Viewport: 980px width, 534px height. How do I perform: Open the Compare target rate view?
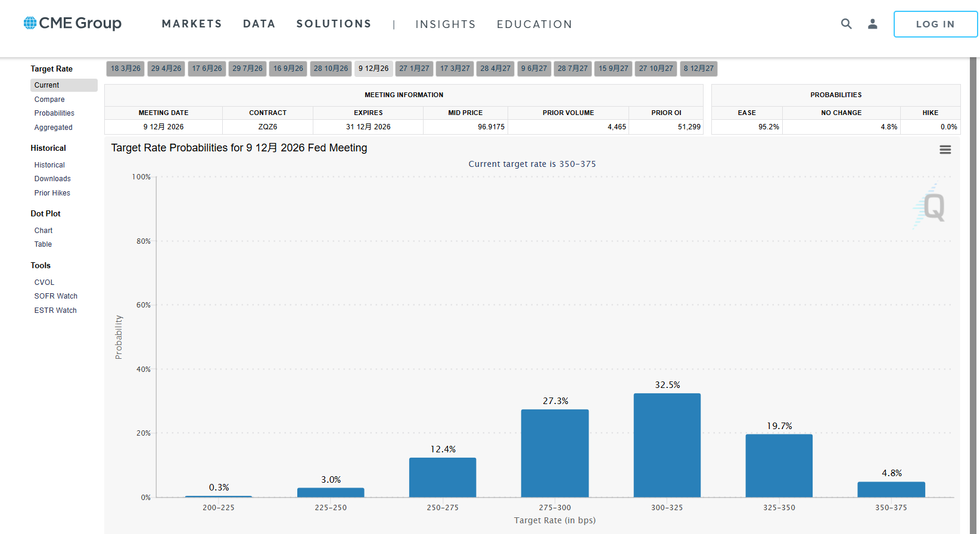click(49, 100)
